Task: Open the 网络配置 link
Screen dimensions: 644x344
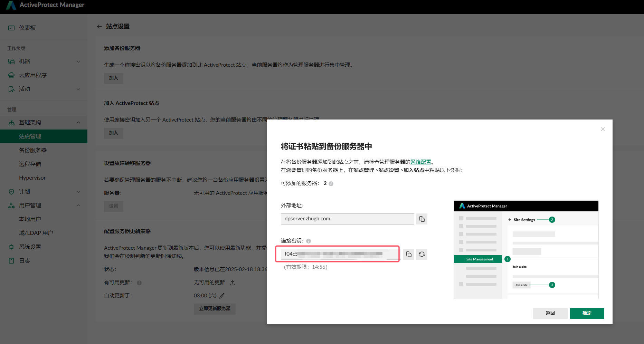Action: [421, 162]
